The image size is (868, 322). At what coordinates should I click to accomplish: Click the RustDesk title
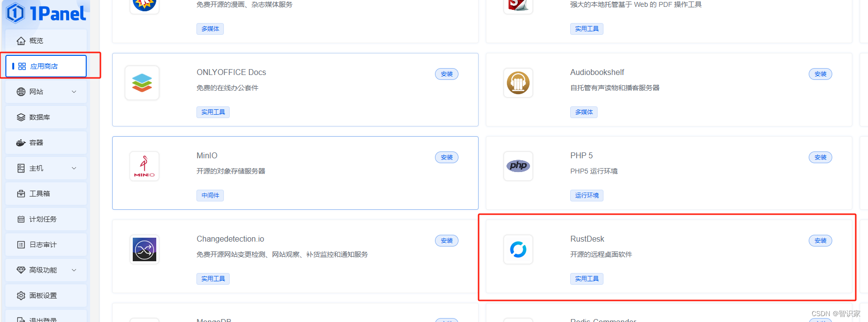point(587,239)
